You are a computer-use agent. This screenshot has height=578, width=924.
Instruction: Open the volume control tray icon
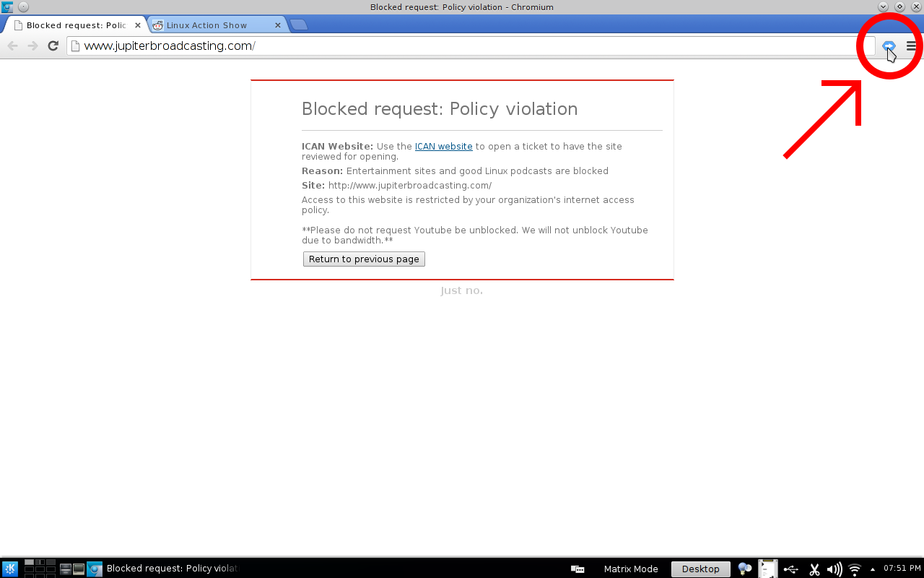click(x=834, y=569)
